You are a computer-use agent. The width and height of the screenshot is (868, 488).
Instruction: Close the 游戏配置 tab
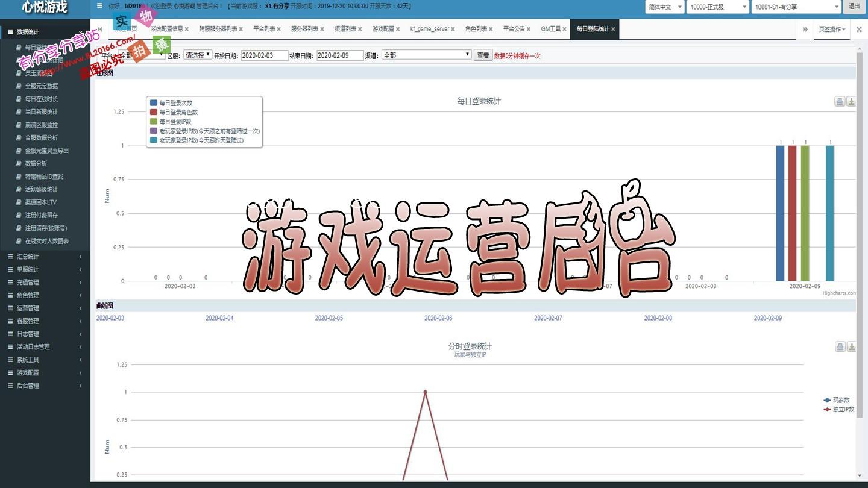point(398,29)
